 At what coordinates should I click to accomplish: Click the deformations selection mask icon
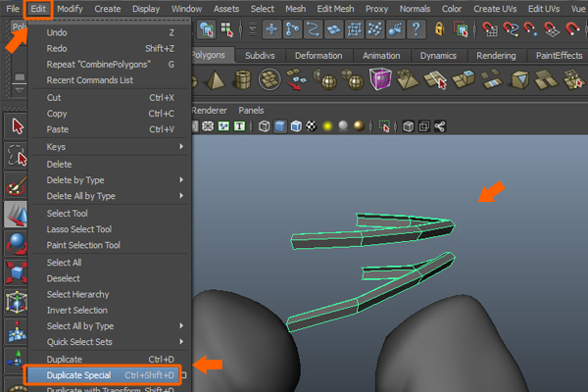pyautogui.click(x=354, y=29)
